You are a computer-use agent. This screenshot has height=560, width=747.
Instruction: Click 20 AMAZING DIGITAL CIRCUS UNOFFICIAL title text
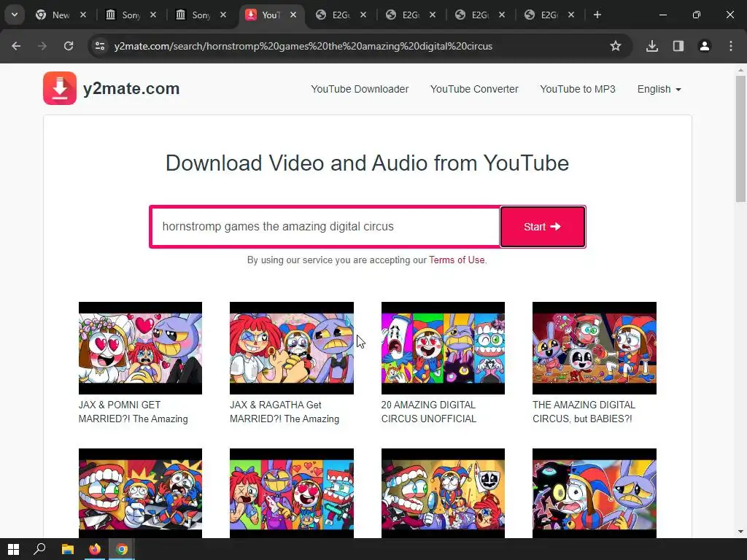[x=429, y=412]
